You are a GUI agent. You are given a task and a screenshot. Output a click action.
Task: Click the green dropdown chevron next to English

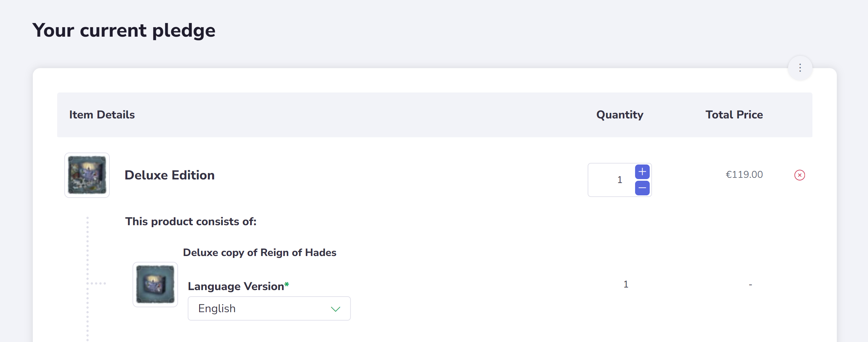point(336,309)
